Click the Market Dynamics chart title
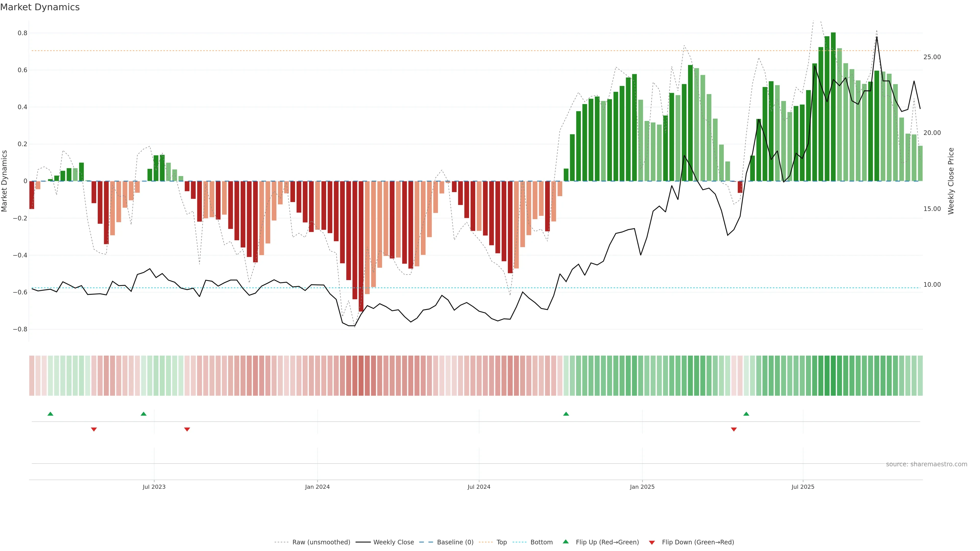This screenshot has width=980, height=551. click(40, 7)
